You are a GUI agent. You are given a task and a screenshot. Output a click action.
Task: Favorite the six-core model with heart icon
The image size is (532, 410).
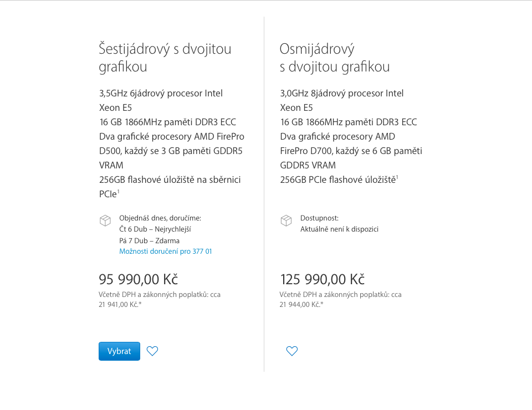tap(152, 351)
